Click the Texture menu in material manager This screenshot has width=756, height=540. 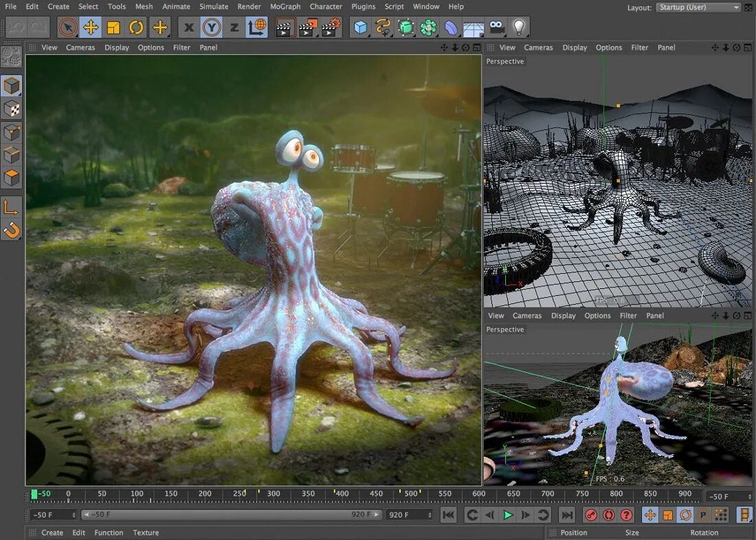pos(146,532)
